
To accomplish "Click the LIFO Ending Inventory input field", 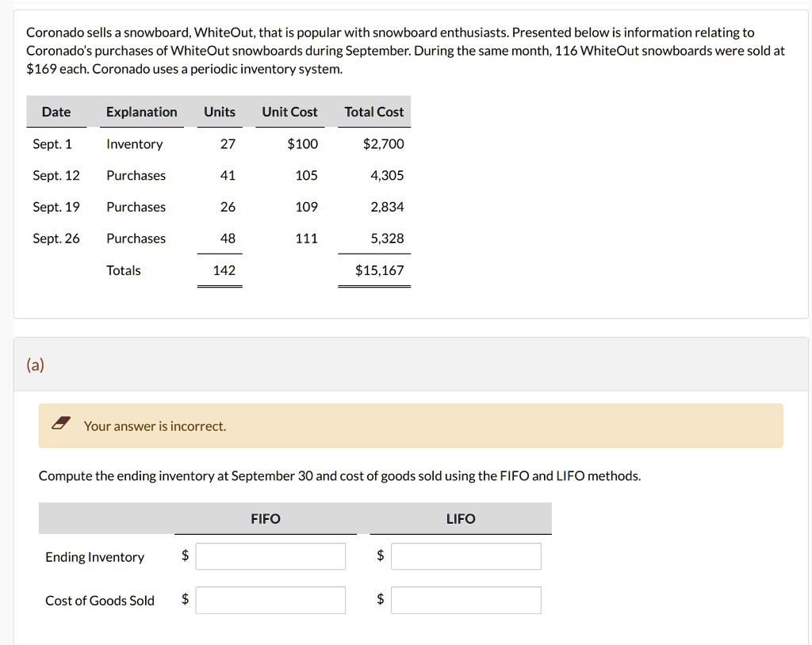I will tap(465, 556).
